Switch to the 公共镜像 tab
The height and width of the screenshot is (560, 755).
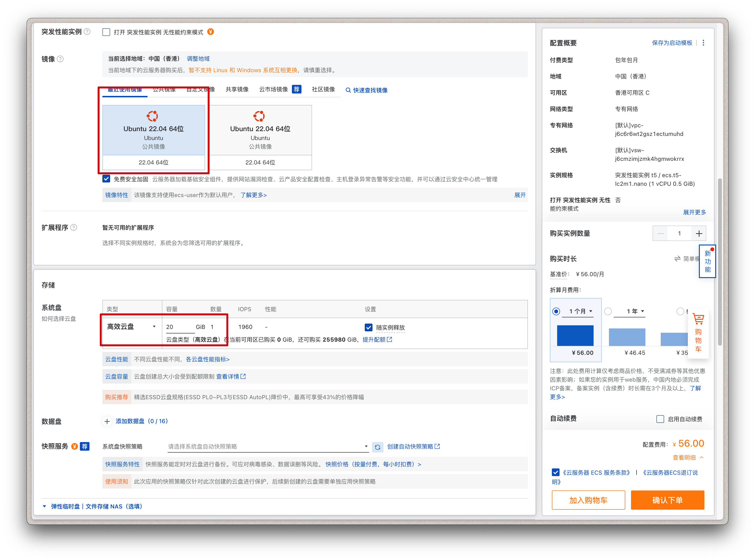164,89
